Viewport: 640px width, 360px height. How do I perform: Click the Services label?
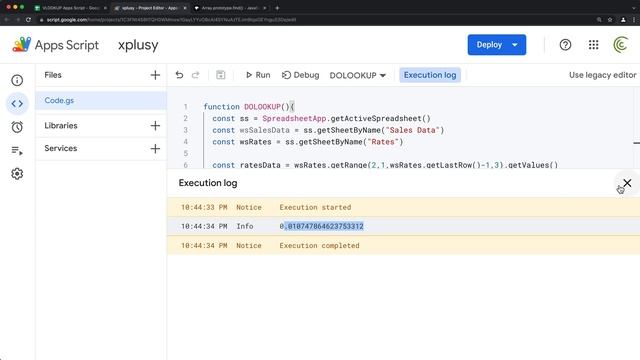(x=60, y=149)
